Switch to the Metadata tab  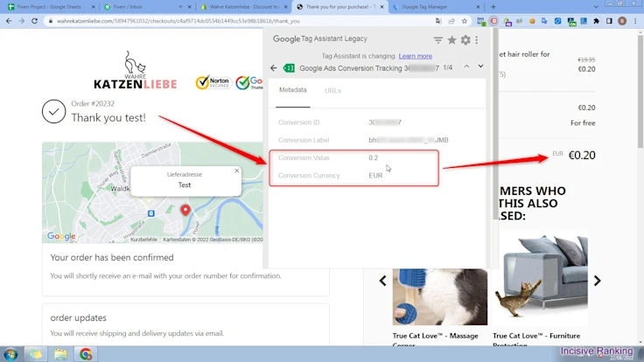click(293, 90)
